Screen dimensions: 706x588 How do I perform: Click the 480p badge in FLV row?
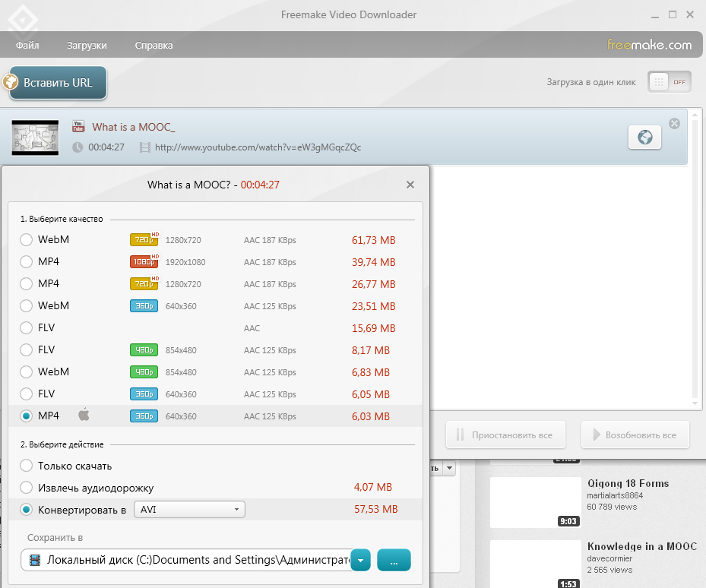click(144, 349)
